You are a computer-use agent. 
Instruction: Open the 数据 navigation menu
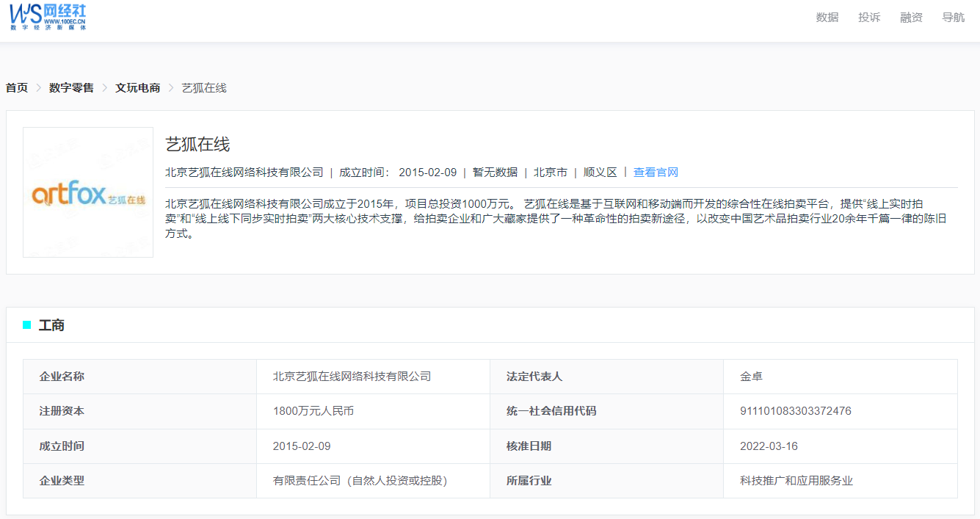[x=827, y=17]
